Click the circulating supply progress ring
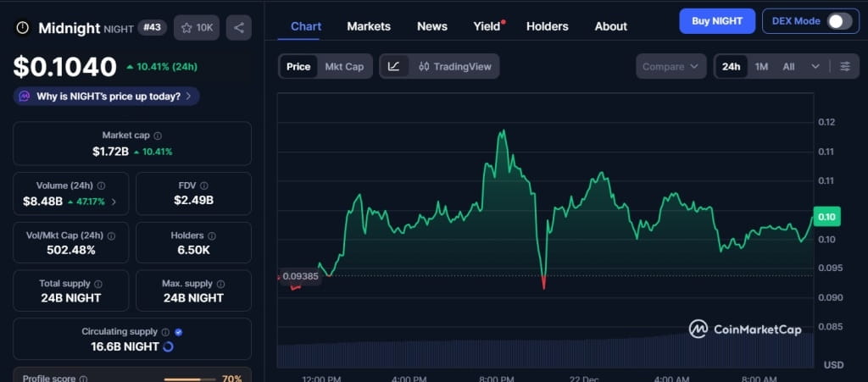 (169, 347)
